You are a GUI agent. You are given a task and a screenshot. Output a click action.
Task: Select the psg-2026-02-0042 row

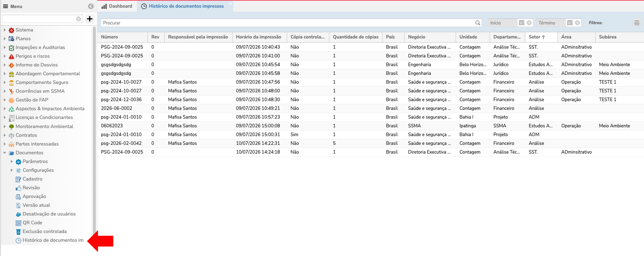(x=371, y=143)
